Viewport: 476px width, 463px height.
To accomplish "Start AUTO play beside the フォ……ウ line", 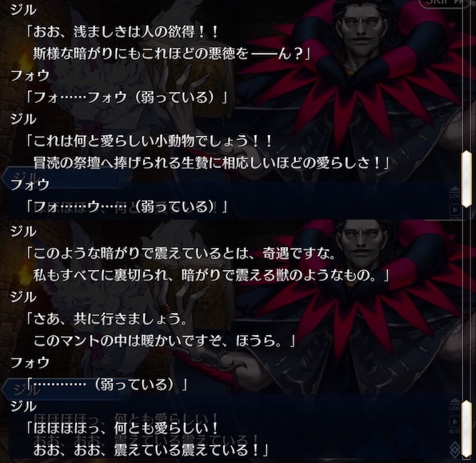I will pos(455,211).
